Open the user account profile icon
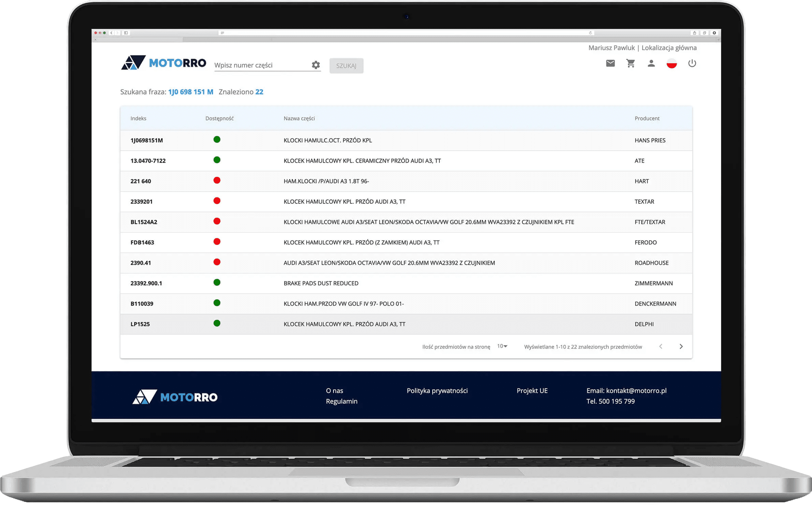Screen dimensions: 812x505 click(651, 63)
